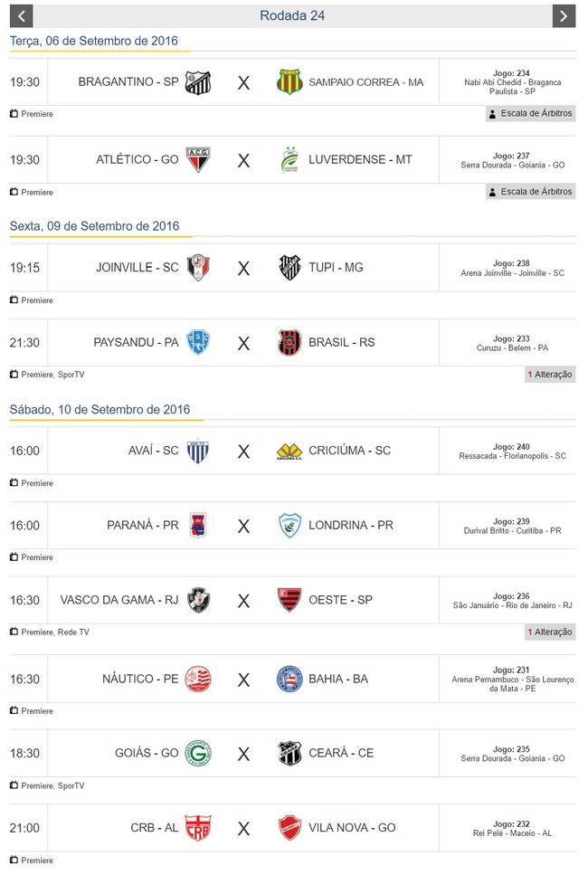Click the Bahia club crest
The height and width of the screenshot is (875, 588).
[289, 679]
